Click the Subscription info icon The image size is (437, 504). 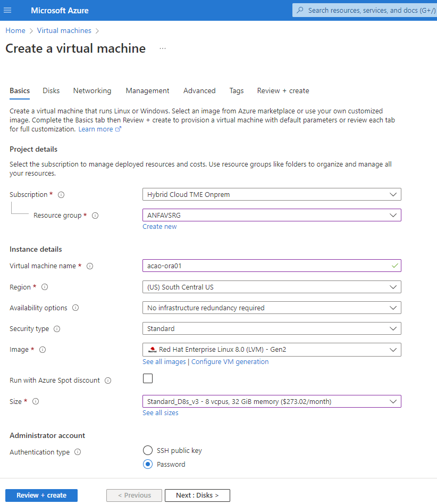pos(61,195)
